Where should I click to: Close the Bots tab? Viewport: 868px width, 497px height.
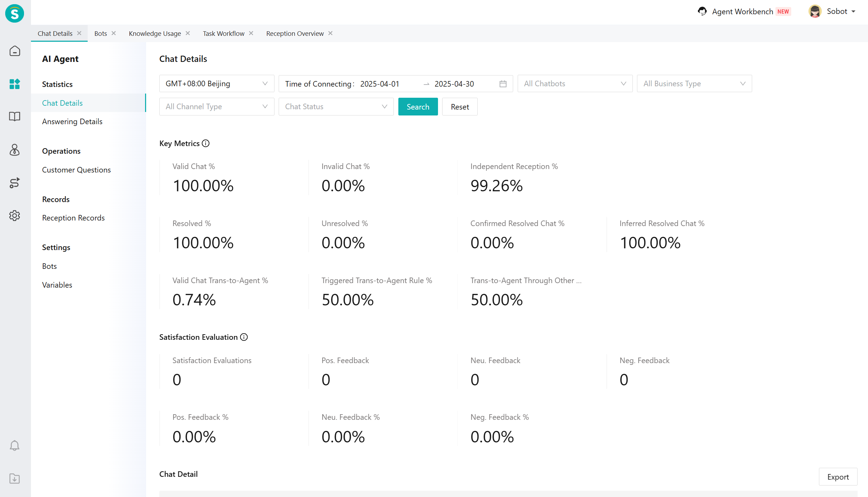coord(113,33)
